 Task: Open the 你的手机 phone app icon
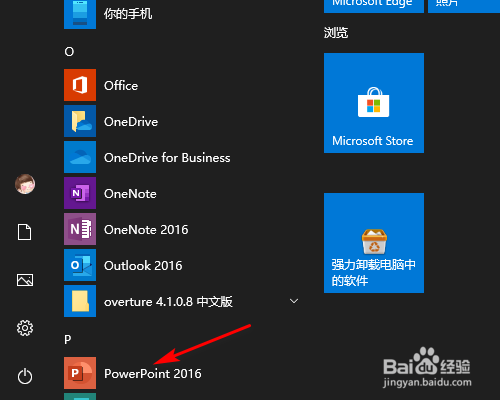80,14
